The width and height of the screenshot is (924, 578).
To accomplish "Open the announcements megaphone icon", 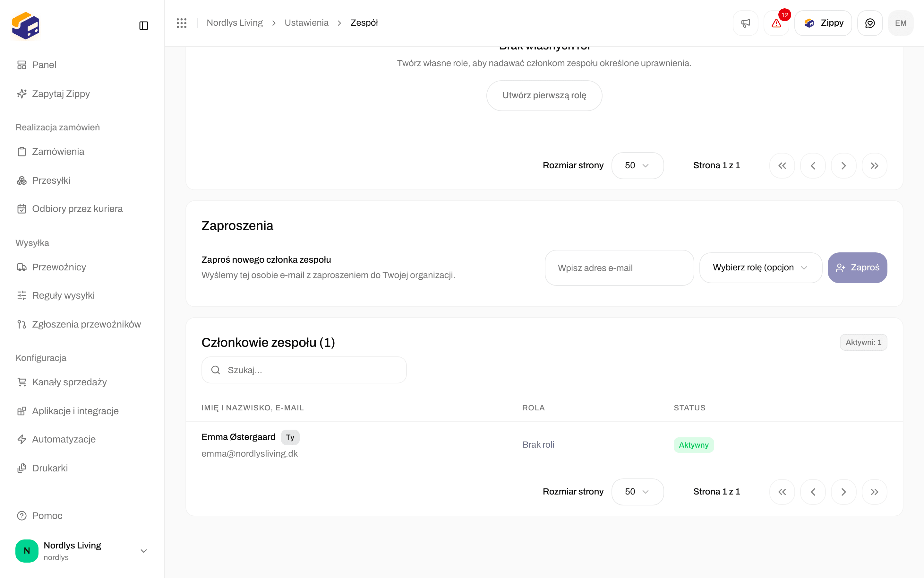I will coord(745,23).
